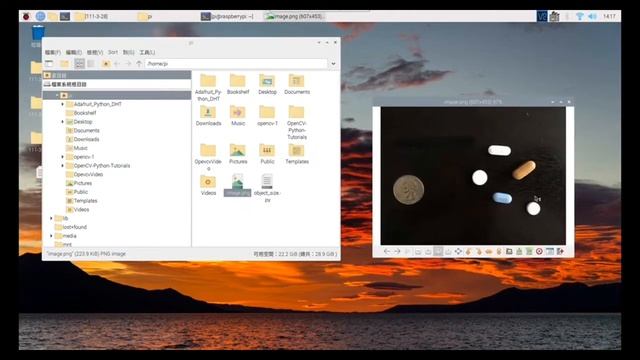Open the Tools (L) menu
Screen dimensions: 640x360
pos(147,52)
